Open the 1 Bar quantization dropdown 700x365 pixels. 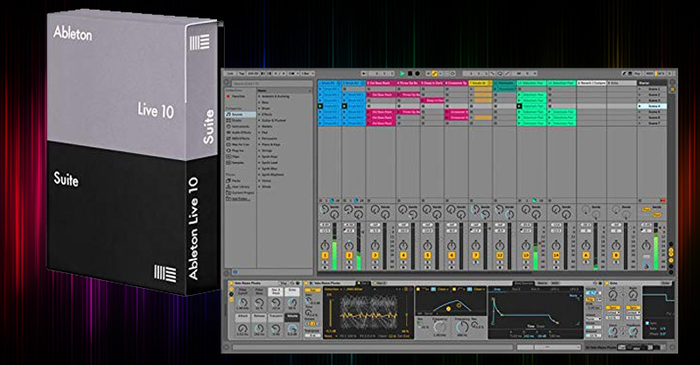point(307,73)
